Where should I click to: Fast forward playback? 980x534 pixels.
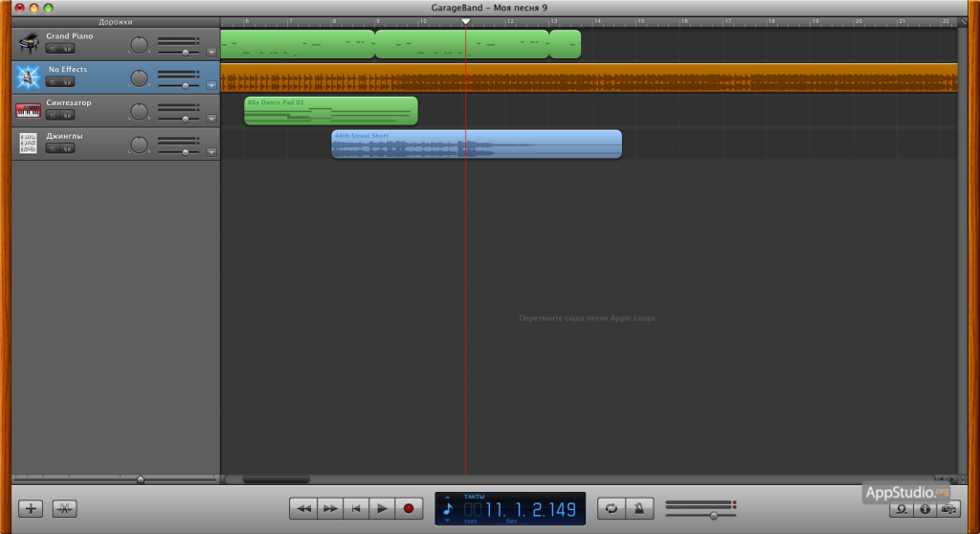(x=330, y=508)
